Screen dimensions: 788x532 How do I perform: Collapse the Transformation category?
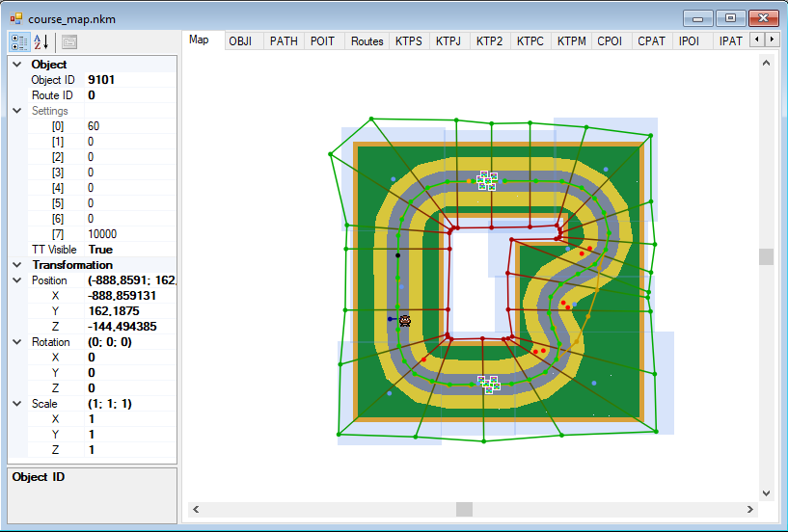[x=17, y=265]
